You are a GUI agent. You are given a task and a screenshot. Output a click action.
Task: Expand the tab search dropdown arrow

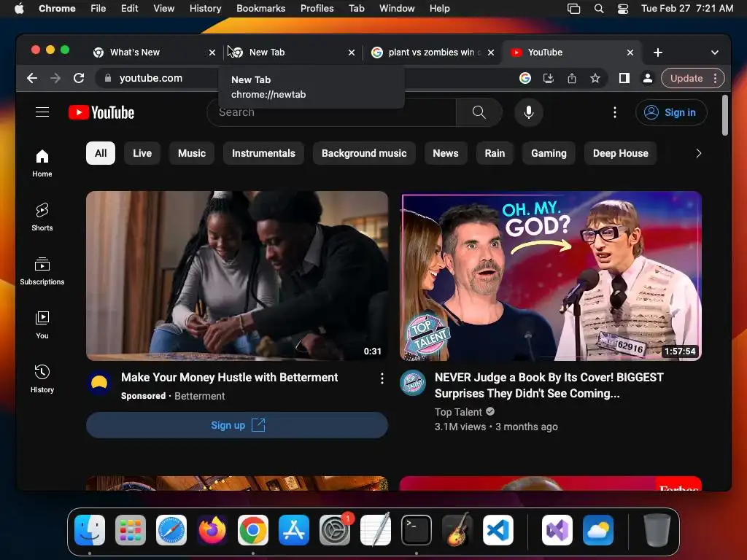pos(715,52)
